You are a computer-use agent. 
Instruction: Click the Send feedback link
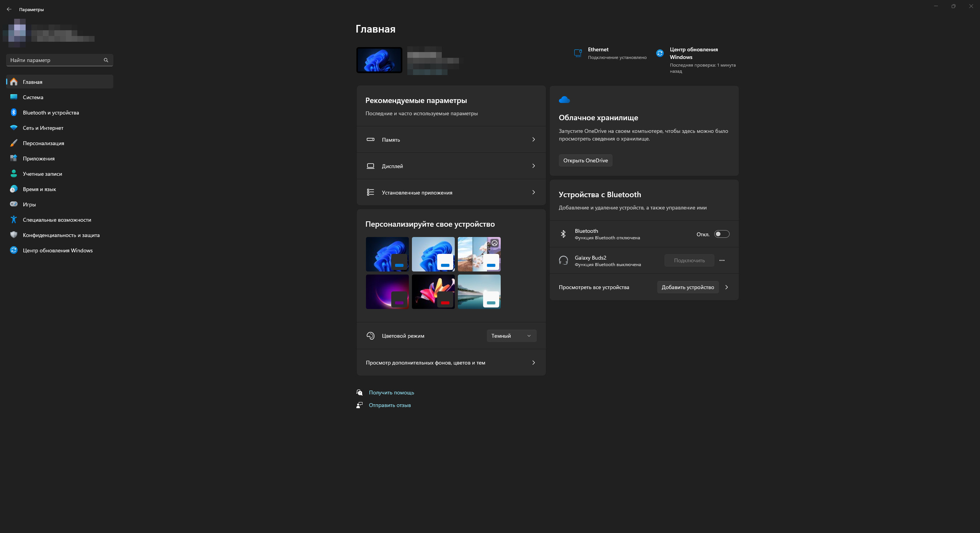[x=390, y=405]
